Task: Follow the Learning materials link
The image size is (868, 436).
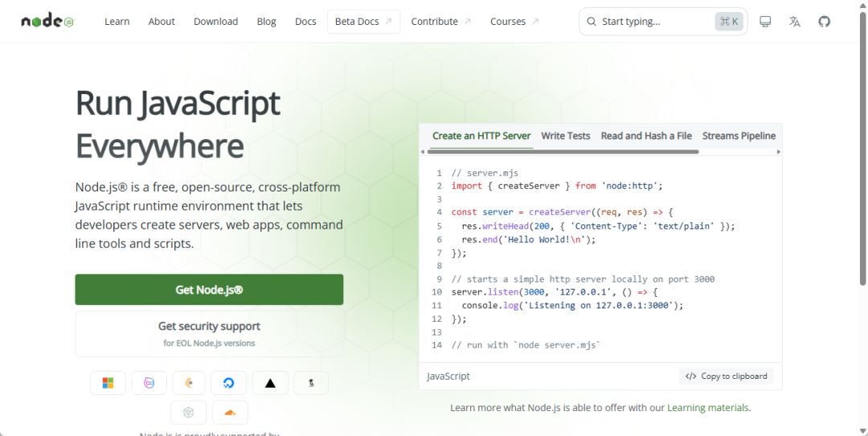Action: pos(708,408)
